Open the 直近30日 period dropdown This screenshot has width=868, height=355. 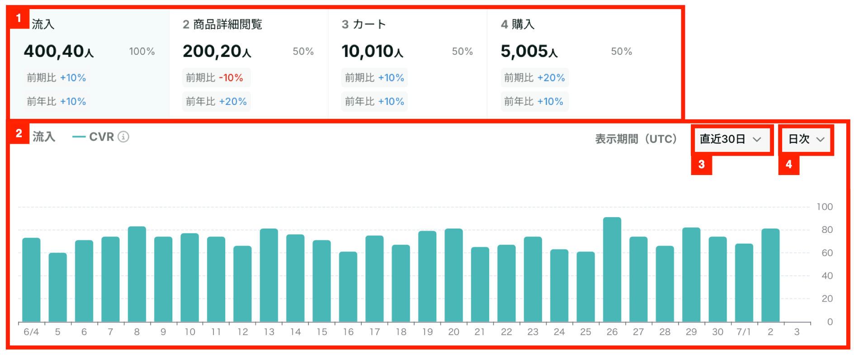coord(731,139)
